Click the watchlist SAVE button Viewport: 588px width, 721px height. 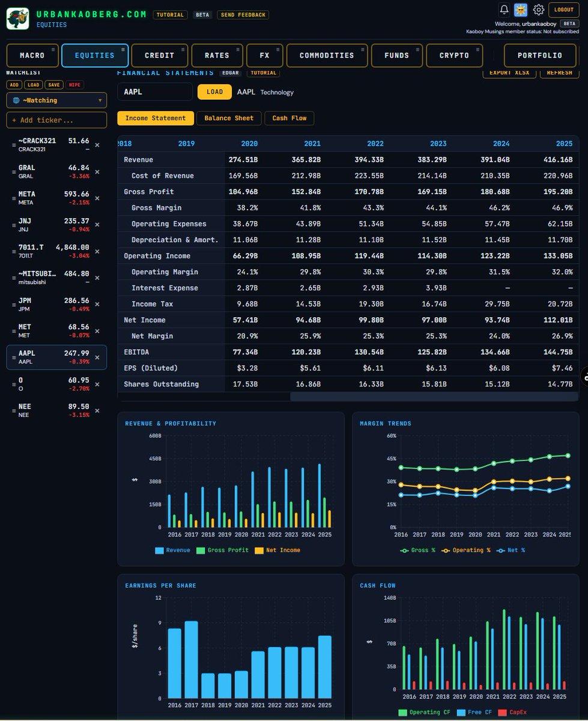pos(53,85)
